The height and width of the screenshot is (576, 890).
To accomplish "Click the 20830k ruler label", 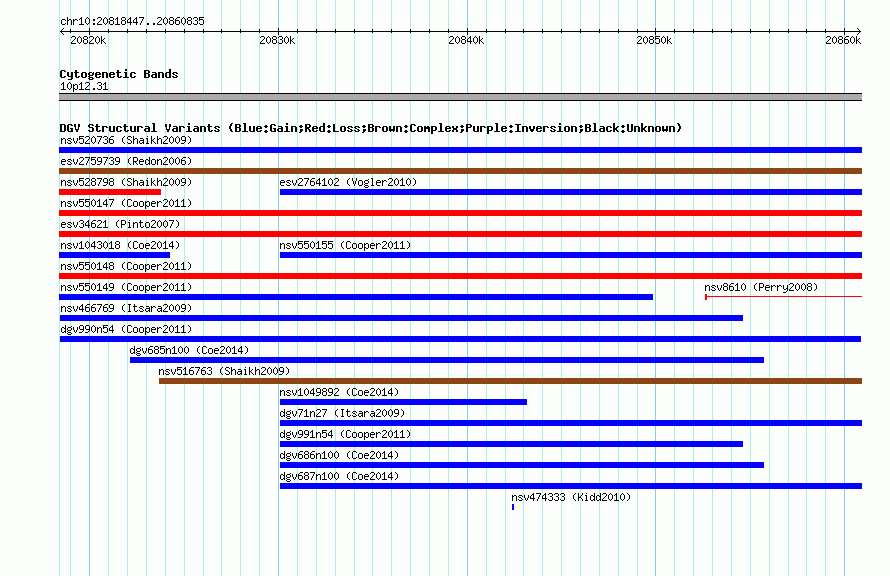I will [277, 40].
